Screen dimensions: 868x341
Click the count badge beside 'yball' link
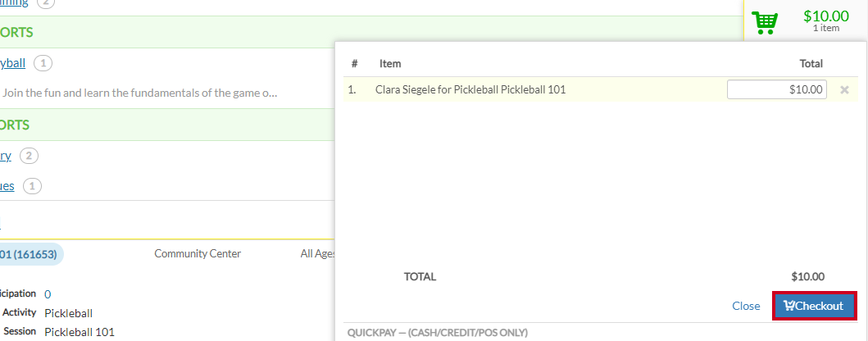(x=43, y=64)
